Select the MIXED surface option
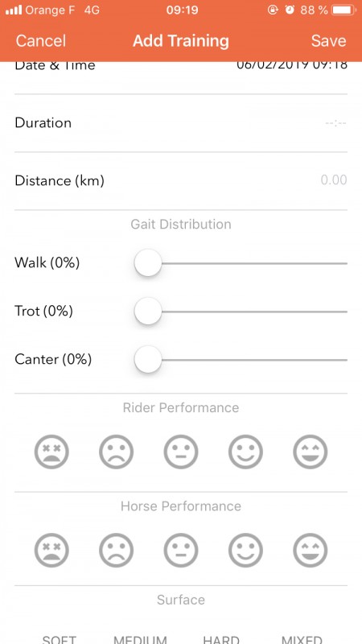This screenshot has width=362, height=644. 302,639
